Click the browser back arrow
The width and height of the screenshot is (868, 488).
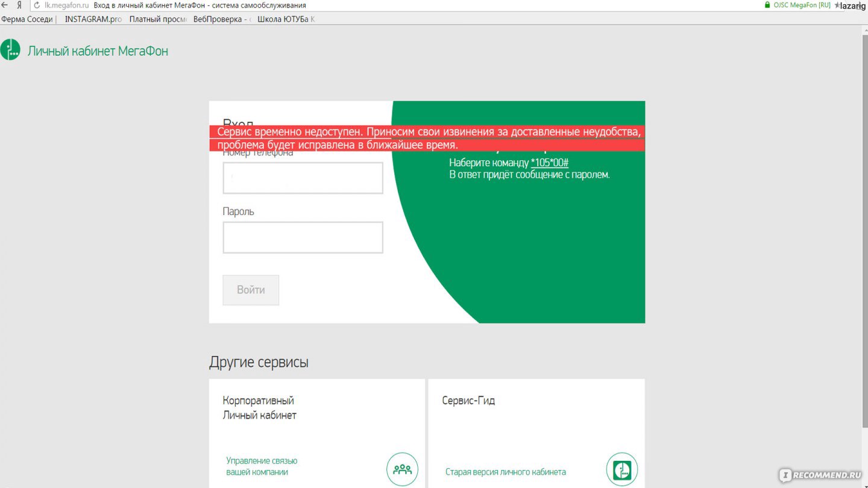point(5,5)
